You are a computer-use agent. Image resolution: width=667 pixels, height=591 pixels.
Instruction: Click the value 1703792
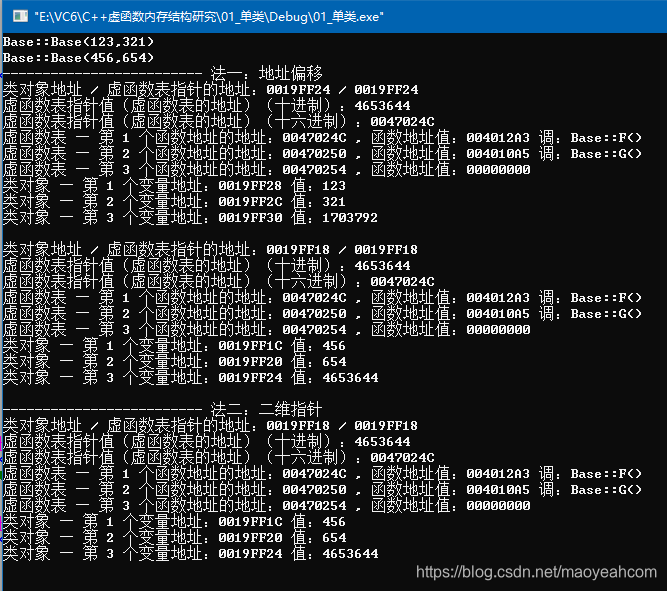(350, 218)
